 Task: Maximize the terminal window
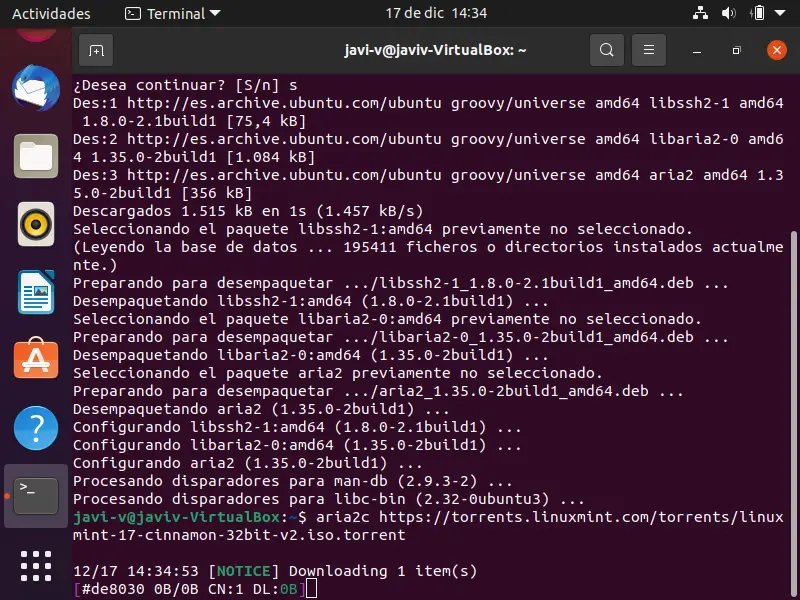(736, 51)
